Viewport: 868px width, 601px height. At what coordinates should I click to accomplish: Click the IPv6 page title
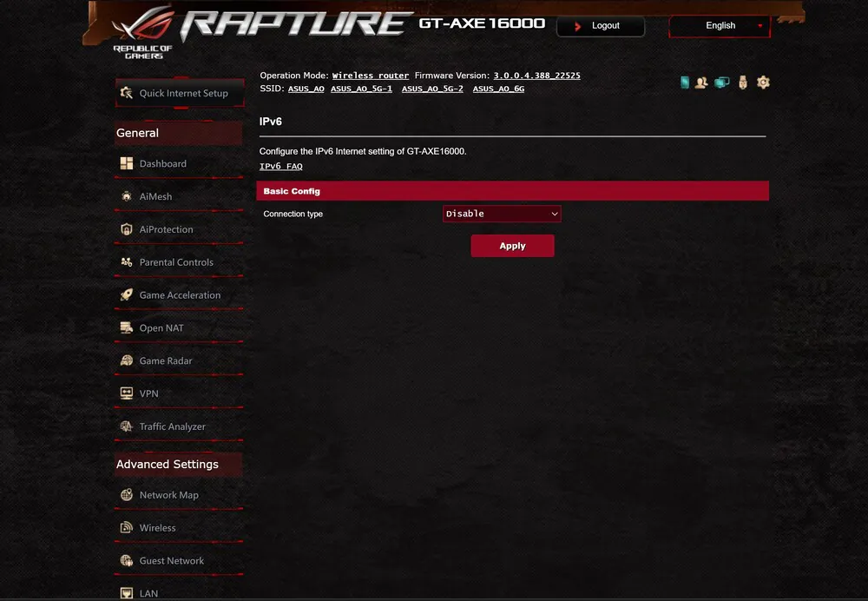pyautogui.click(x=270, y=122)
